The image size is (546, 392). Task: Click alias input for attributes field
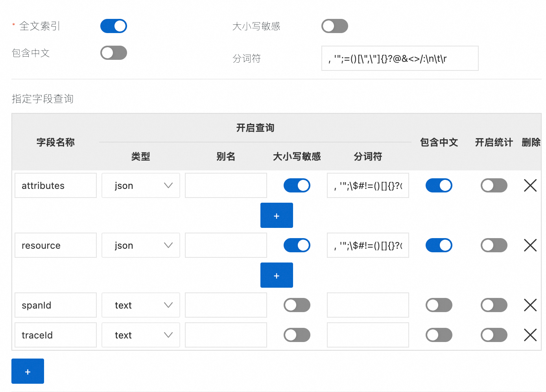226,185
